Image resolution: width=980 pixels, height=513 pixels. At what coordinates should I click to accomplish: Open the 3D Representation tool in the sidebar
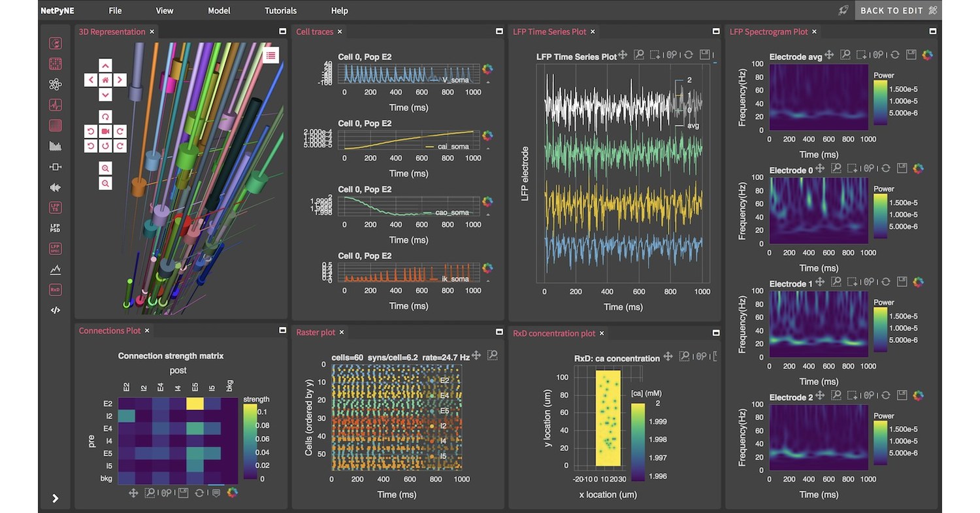(x=56, y=43)
